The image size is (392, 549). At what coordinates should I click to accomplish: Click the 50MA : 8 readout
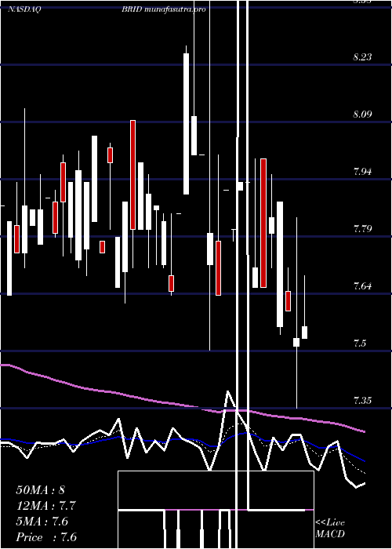coord(41,490)
